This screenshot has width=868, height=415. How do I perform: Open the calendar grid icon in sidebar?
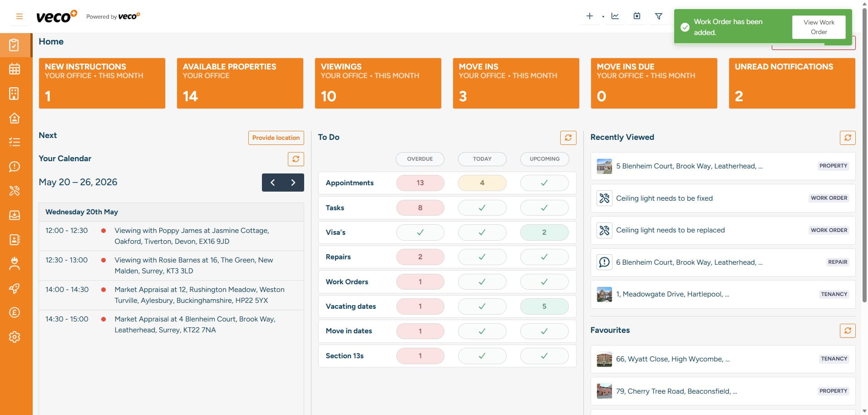pos(15,69)
